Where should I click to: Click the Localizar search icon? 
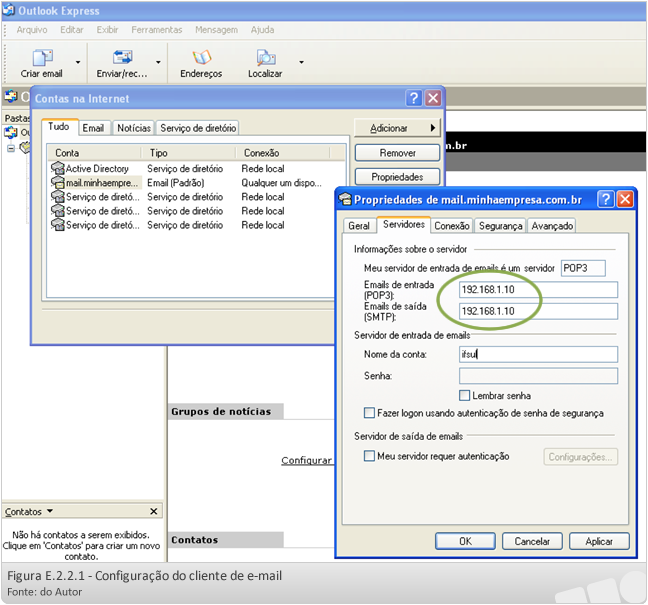266,57
